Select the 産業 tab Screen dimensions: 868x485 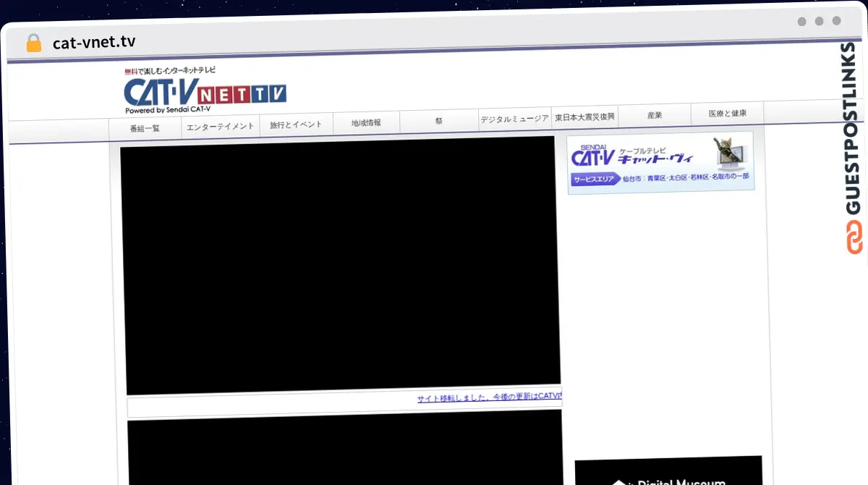(x=655, y=115)
